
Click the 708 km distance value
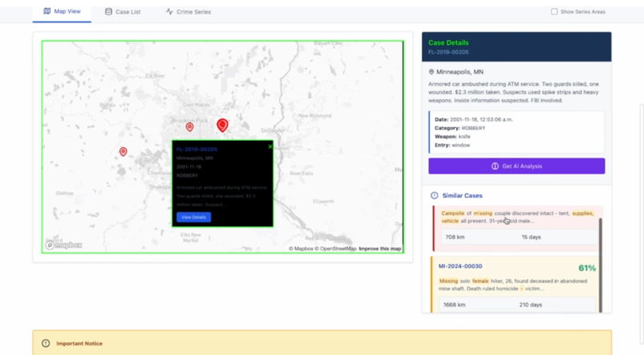point(455,237)
